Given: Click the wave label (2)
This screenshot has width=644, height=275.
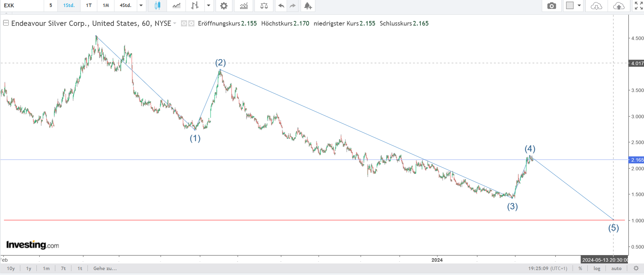Looking at the screenshot, I should (220, 62).
